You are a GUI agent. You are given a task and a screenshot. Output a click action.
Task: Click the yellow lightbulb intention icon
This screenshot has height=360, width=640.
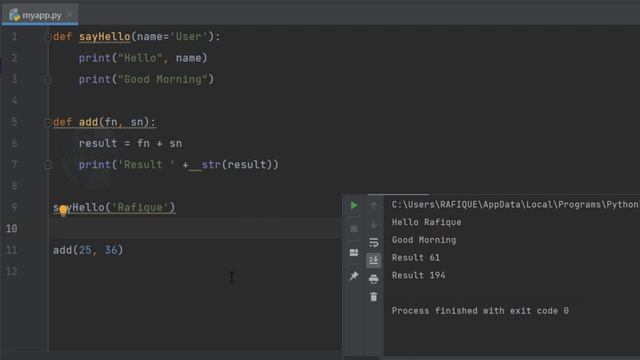coord(63,210)
